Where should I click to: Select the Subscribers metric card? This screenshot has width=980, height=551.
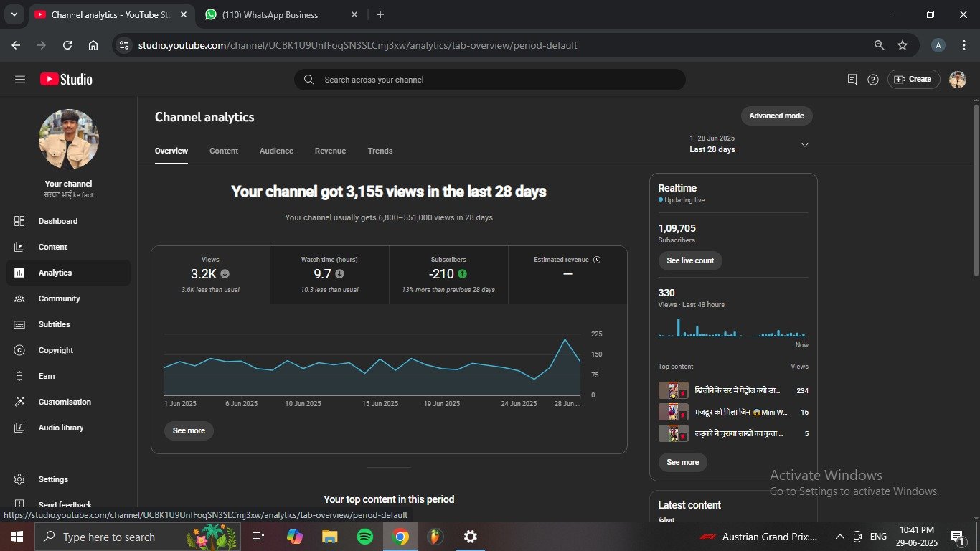[448, 275]
